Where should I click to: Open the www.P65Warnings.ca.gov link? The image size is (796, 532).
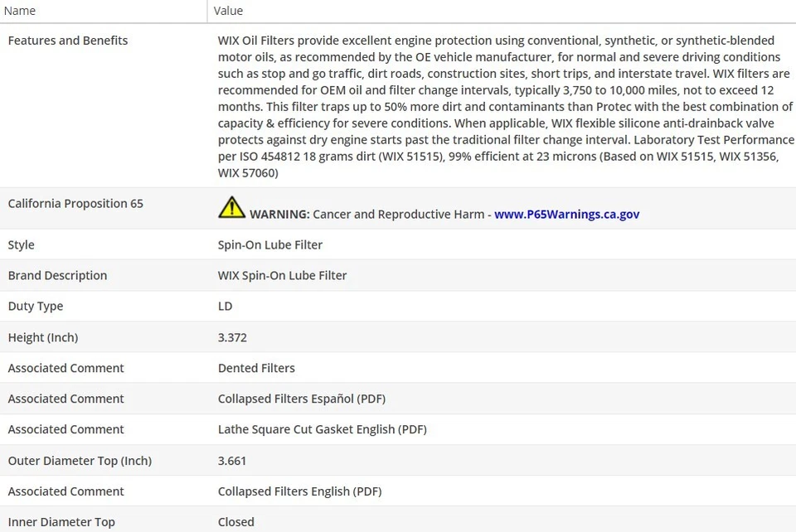pos(566,214)
